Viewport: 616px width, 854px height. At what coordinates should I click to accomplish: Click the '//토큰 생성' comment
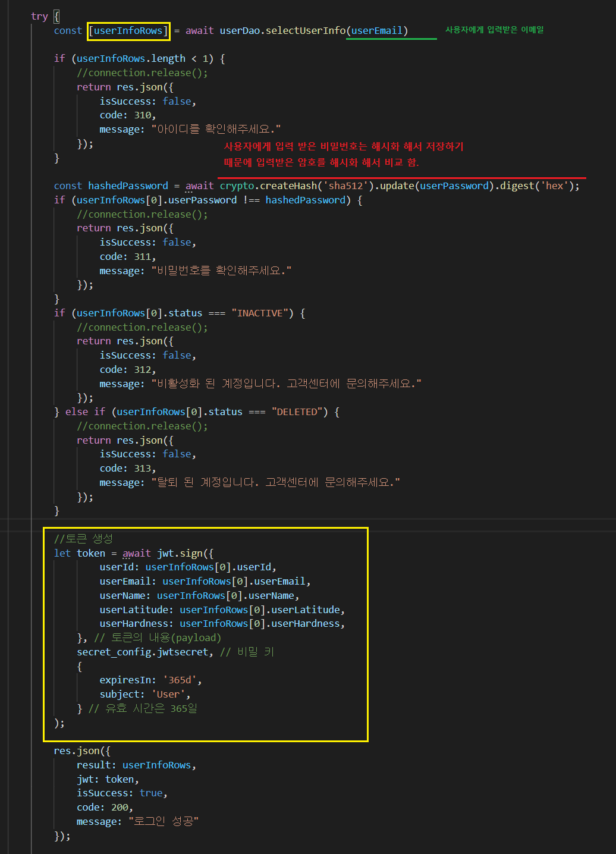(x=83, y=539)
